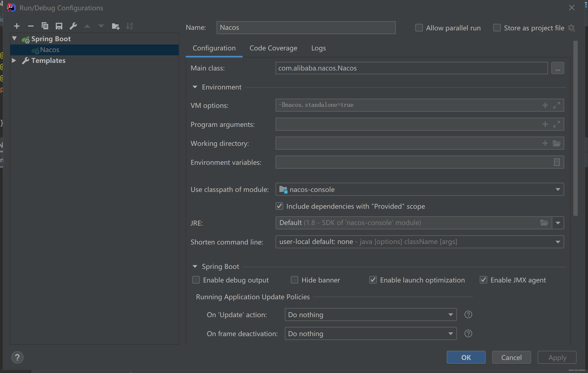Click the OK button

pos(466,357)
